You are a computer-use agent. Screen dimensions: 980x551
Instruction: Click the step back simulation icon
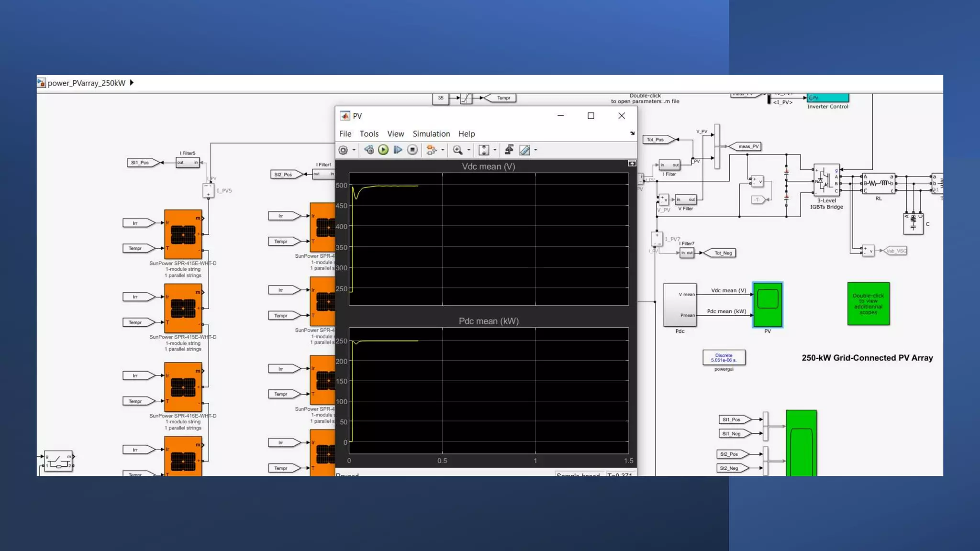pyautogui.click(x=368, y=150)
